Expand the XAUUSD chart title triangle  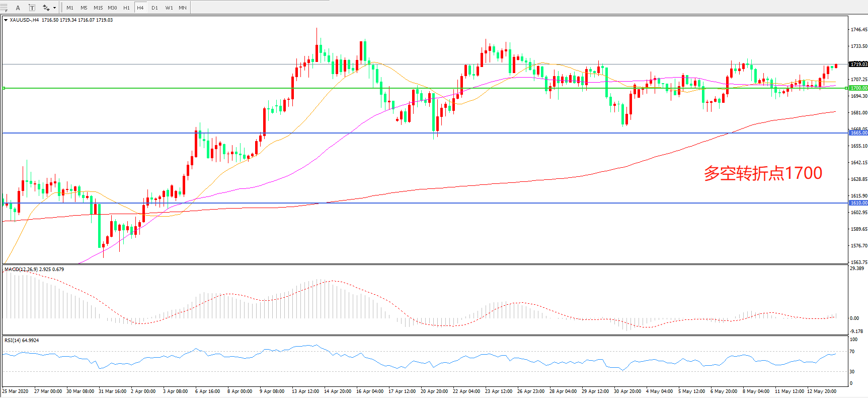6,20
